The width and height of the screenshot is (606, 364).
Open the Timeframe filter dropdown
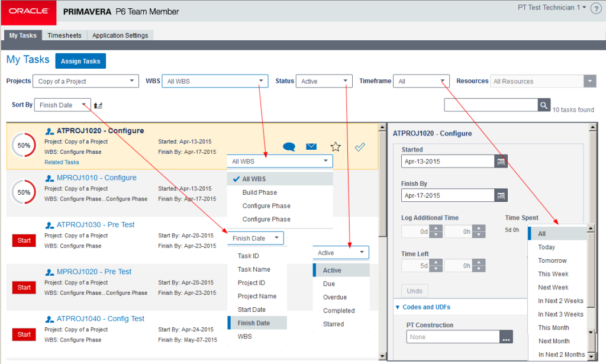[x=421, y=81]
